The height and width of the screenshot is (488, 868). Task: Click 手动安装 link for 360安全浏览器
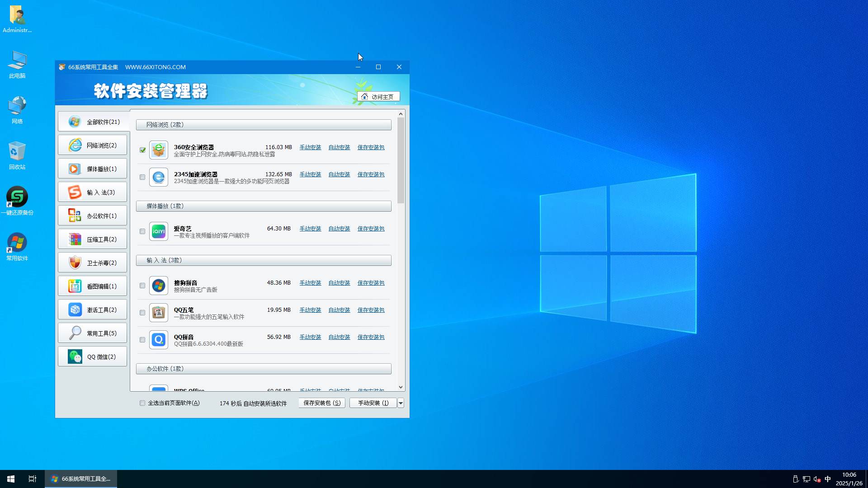click(x=310, y=147)
